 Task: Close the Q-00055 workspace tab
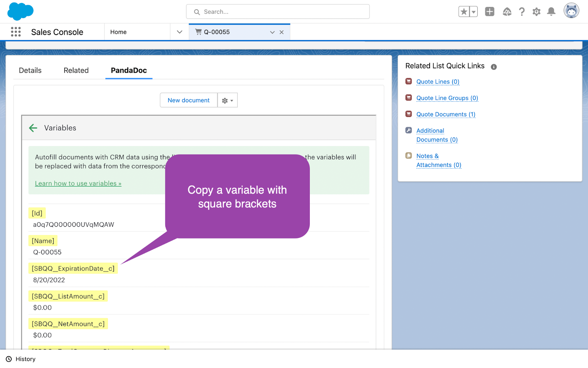pos(282,32)
